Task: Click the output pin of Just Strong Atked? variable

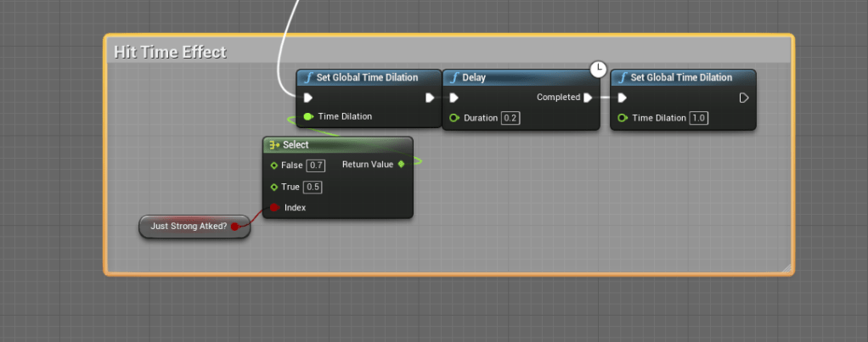Action: [x=235, y=227]
